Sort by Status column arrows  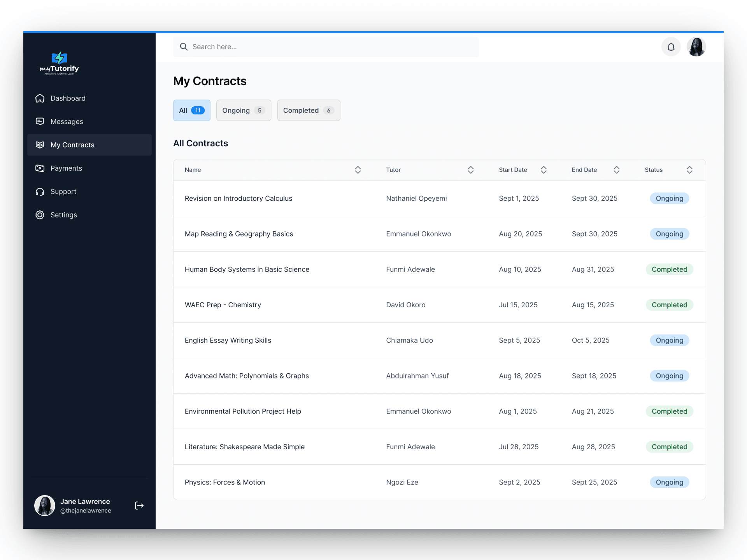(x=689, y=170)
